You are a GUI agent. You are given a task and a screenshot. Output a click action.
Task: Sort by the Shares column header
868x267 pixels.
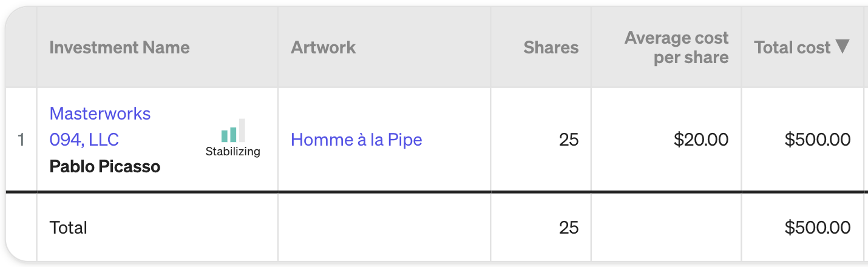pos(551,47)
